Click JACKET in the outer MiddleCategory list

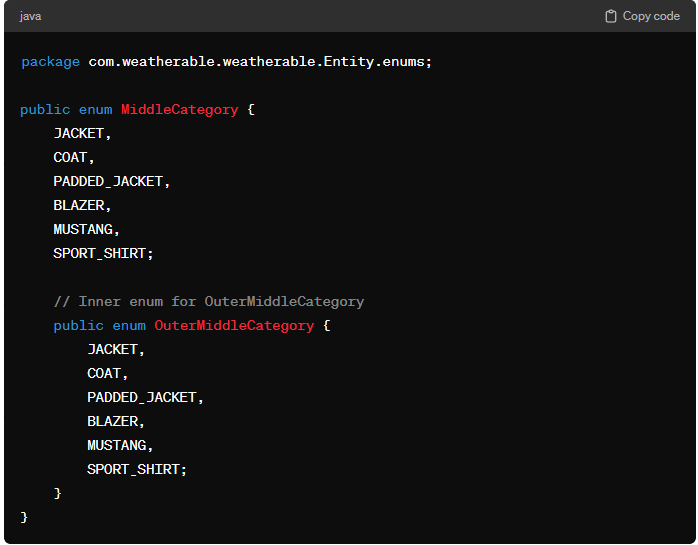pos(79,133)
